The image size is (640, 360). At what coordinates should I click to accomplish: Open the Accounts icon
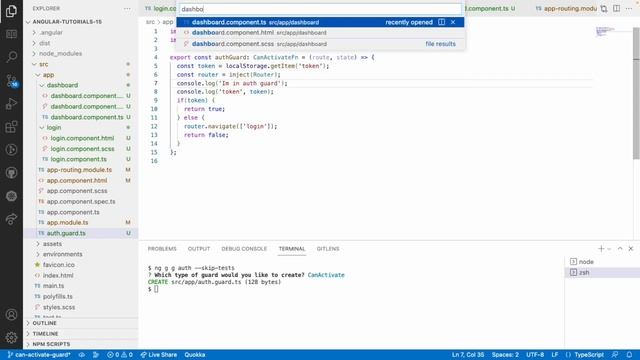[11, 315]
